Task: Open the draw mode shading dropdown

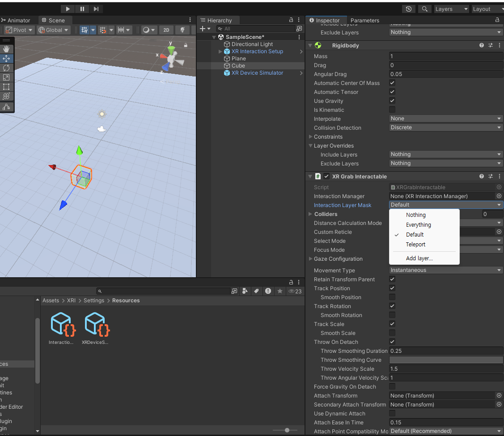Action: tap(149, 30)
